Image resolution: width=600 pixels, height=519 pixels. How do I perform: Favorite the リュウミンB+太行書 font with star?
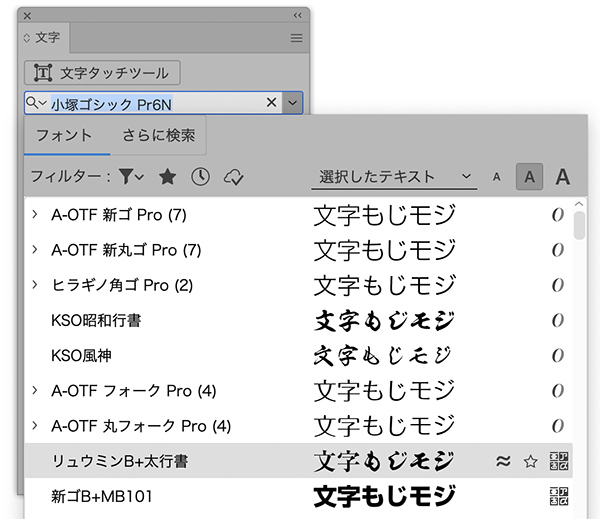(530, 461)
